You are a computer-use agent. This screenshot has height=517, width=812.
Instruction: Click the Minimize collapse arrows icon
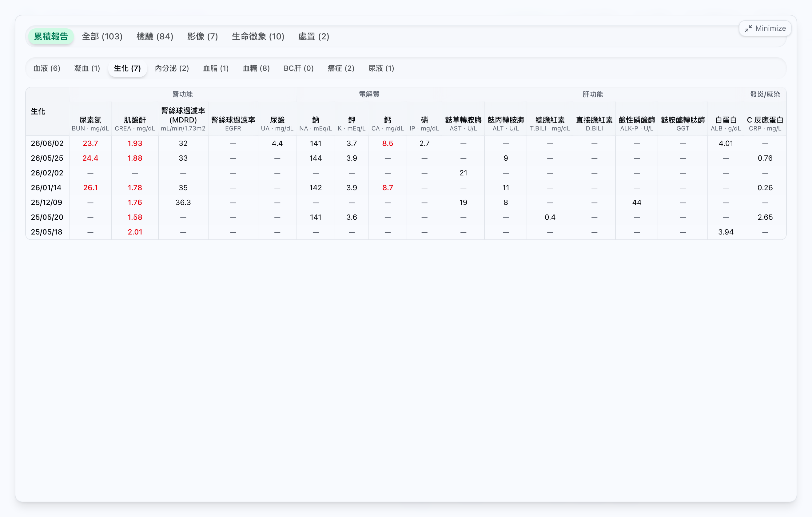click(x=748, y=28)
